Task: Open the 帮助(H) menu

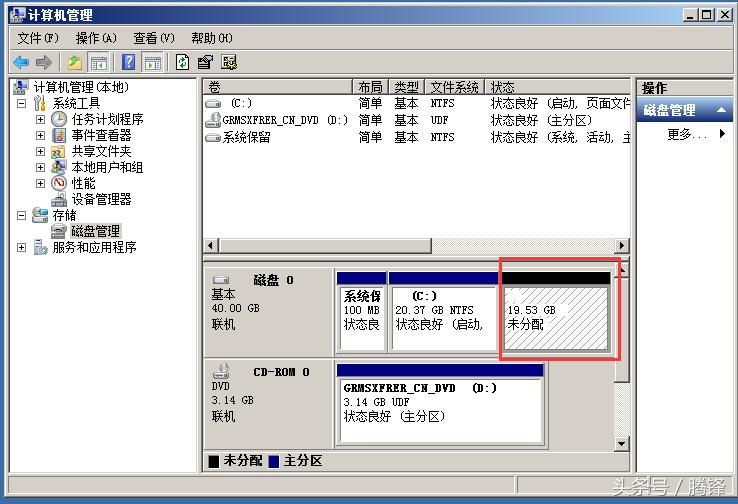Action: point(212,38)
